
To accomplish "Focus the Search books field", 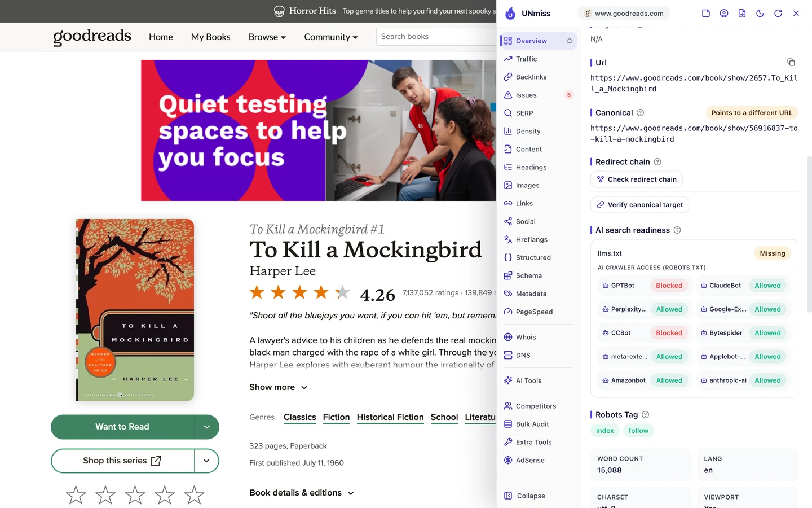I will (x=436, y=37).
